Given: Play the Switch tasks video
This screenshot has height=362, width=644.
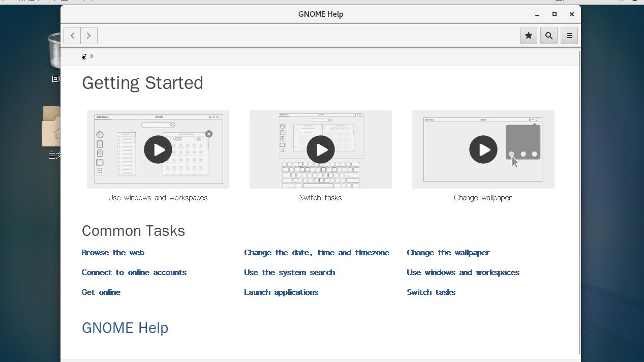Looking at the screenshot, I should pos(321,149).
